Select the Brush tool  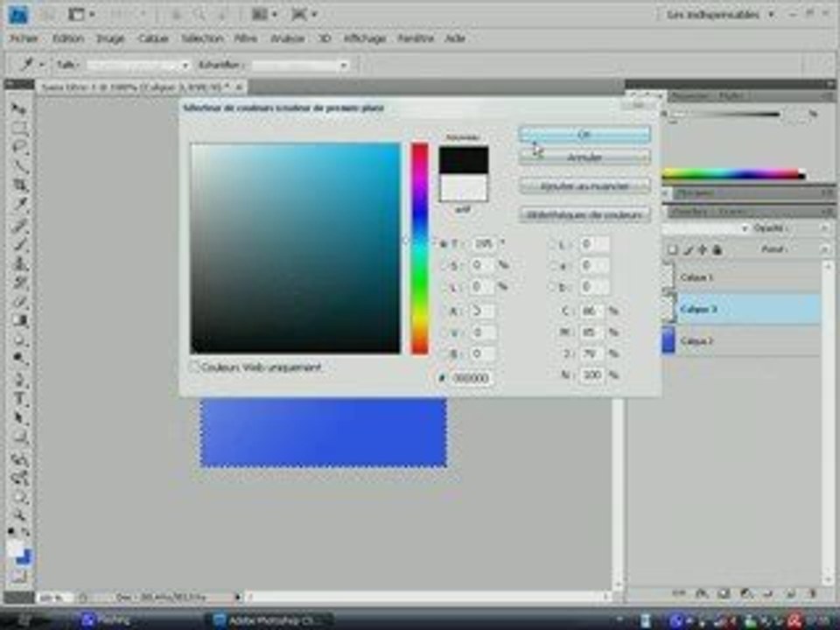click(x=19, y=244)
